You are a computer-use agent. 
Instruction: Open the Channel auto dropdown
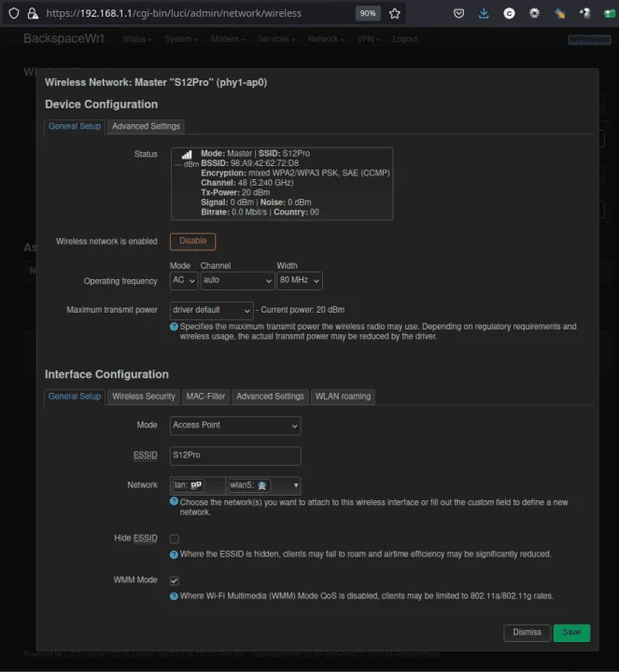click(237, 281)
